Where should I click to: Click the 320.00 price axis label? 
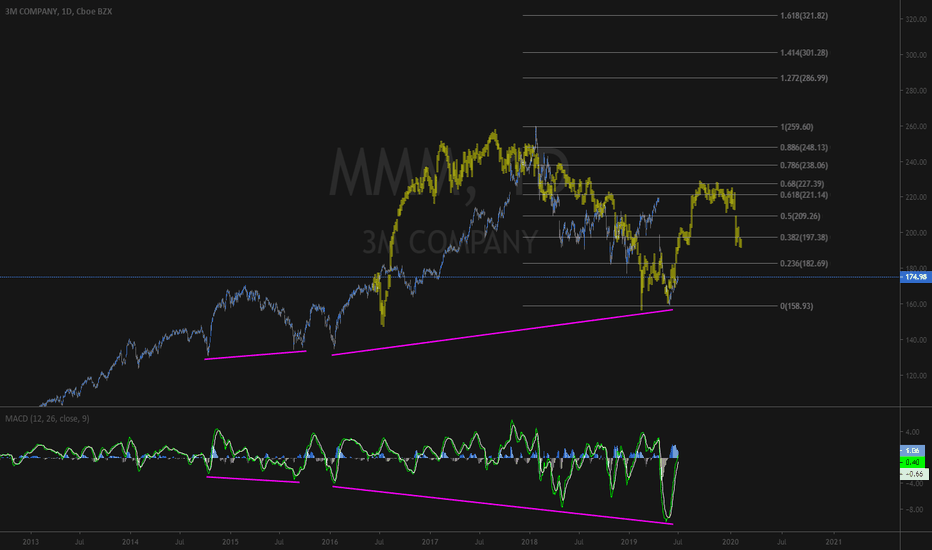tap(916, 20)
